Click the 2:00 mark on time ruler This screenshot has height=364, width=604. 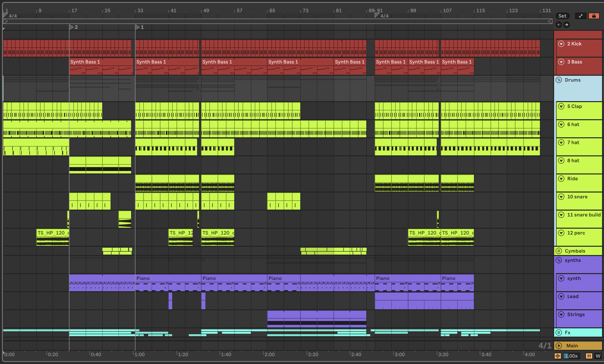click(269, 354)
